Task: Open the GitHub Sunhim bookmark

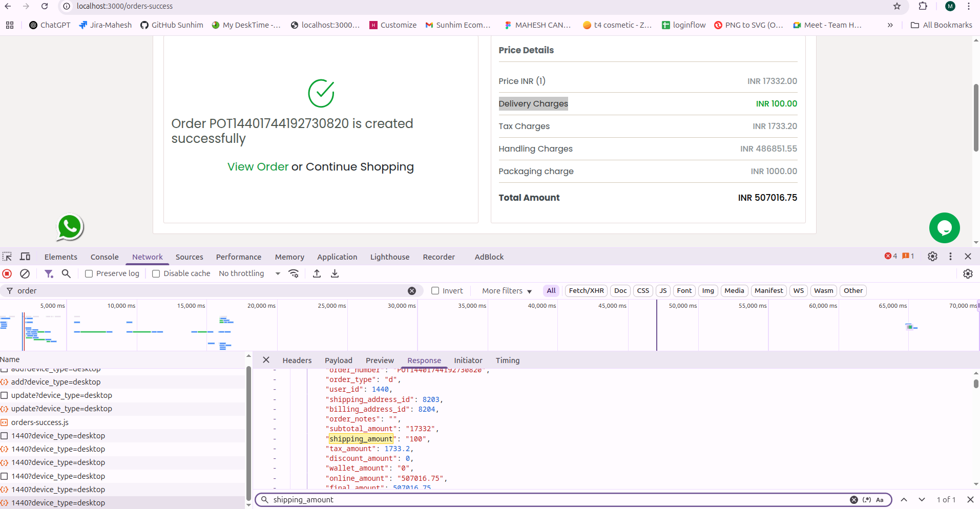Action: (172, 25)
